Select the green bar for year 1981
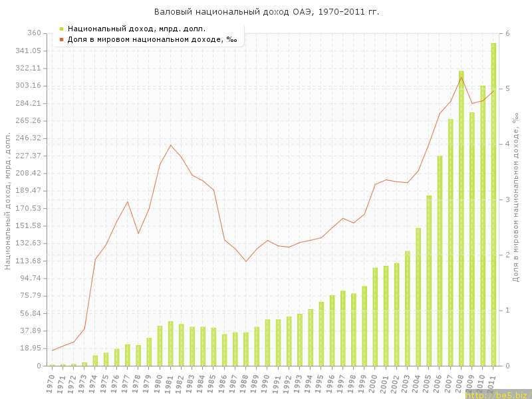Image resolution: width=532 pixels, height=399 pixels. click(x=170, y=343)
